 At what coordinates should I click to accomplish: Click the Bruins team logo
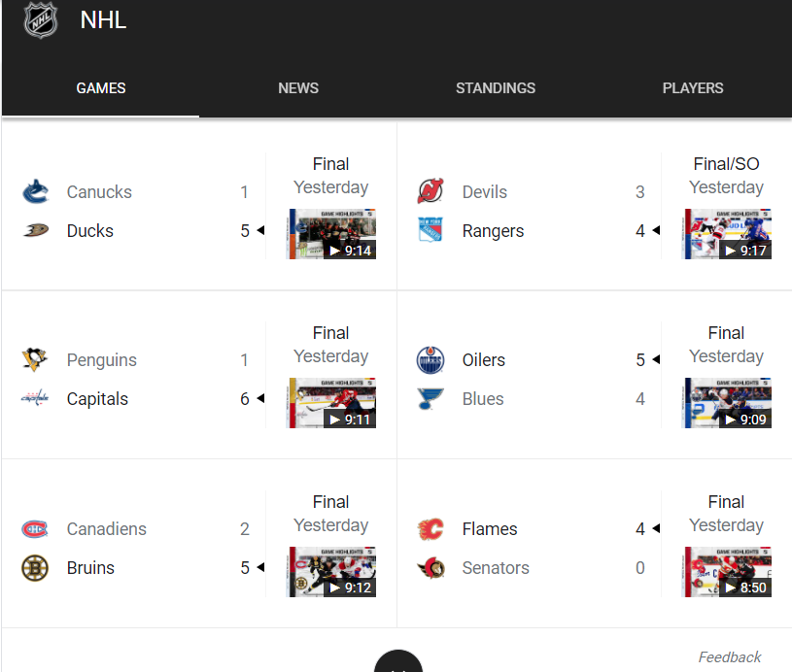pos(35,567)
